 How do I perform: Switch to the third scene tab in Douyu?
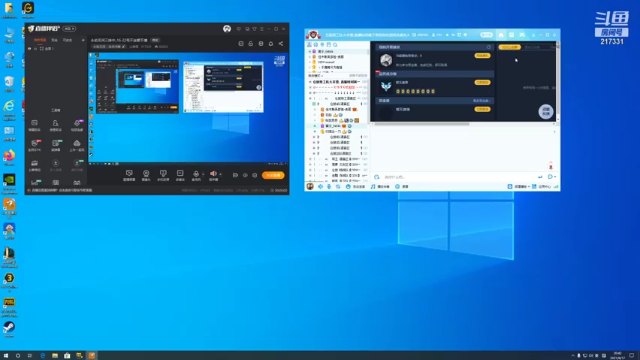[67, 40]
